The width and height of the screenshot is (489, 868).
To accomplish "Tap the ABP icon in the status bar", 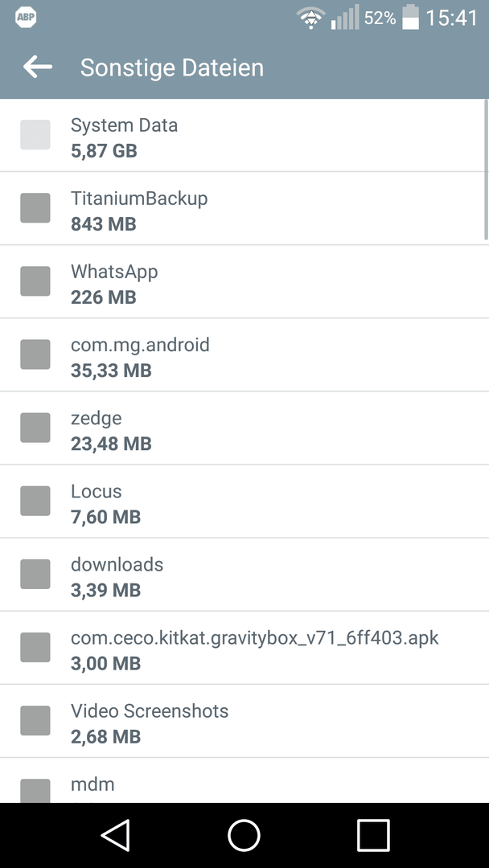I will pyautogui.click(x=26, y=18).
